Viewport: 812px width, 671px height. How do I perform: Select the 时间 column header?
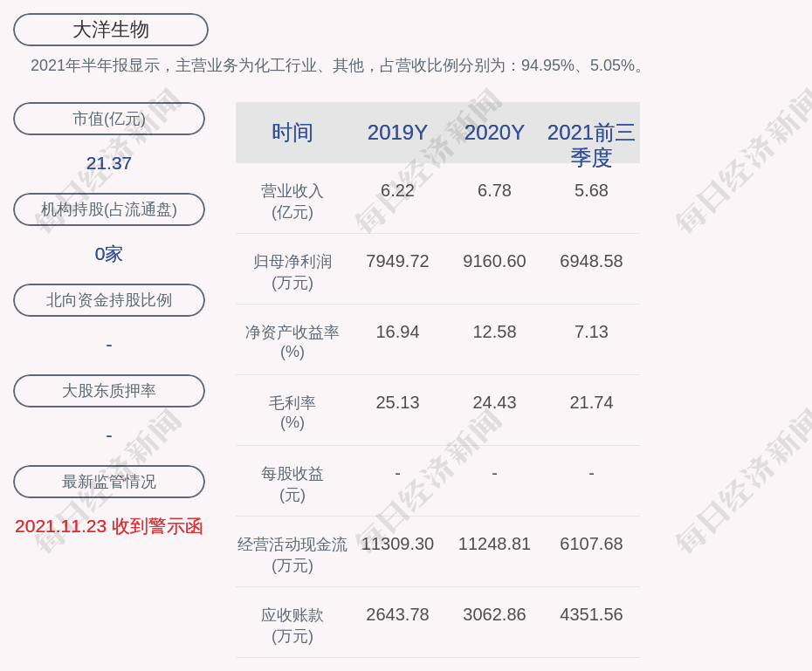click(292, 133)
